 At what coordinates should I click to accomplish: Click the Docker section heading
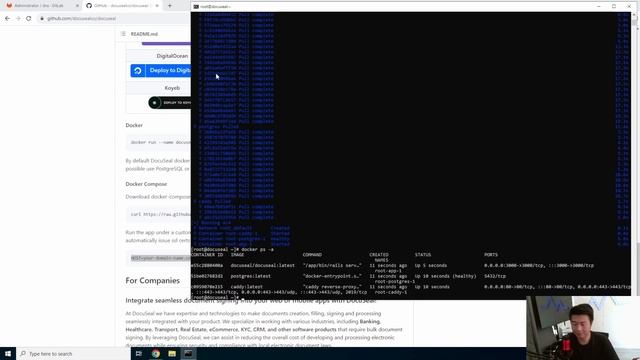pos(134,125)
